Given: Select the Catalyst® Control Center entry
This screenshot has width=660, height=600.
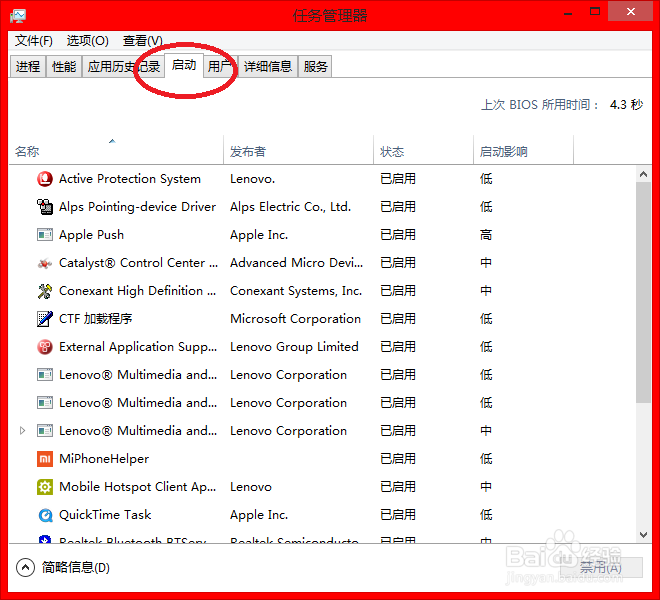Looking at the screenshot, I should (138, 263).
